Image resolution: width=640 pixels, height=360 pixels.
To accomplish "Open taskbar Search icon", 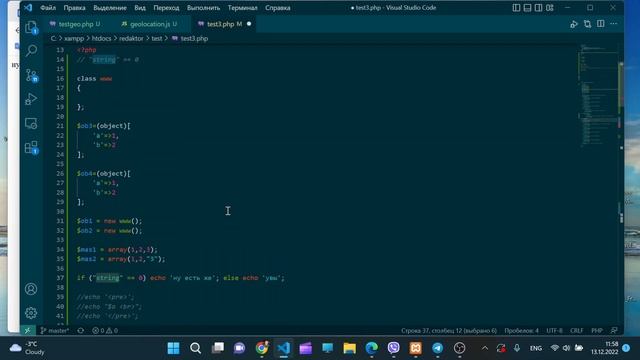I will [196, 348].
